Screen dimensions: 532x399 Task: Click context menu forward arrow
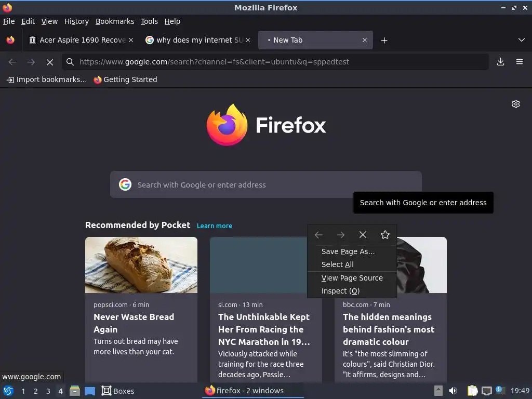(341, 235)
